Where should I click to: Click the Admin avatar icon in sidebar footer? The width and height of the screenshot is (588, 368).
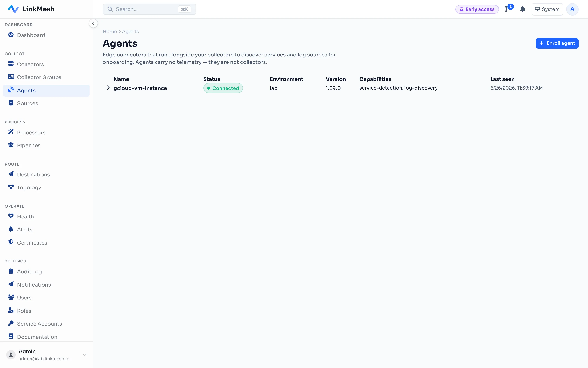11,355
